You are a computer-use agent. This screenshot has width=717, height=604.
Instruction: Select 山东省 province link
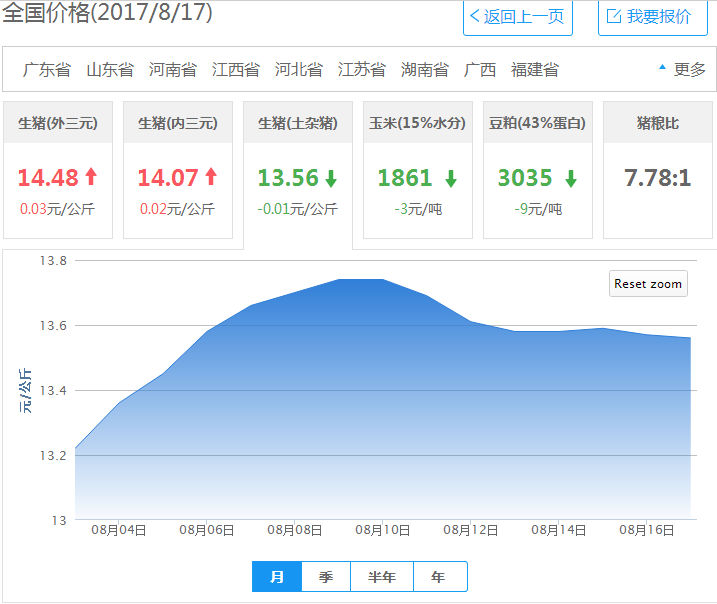point(110,70)
